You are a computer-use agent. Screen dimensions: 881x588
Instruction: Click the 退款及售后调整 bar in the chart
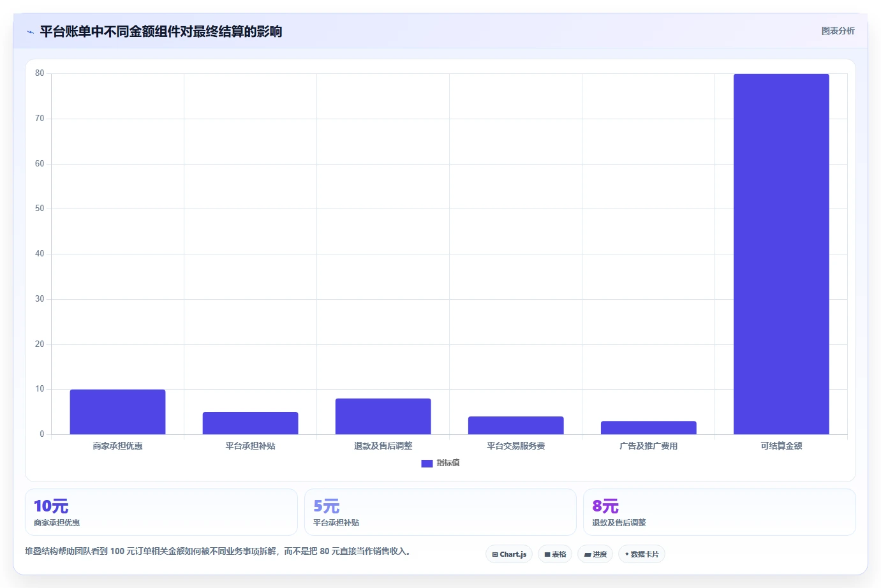tap(383, 416)
